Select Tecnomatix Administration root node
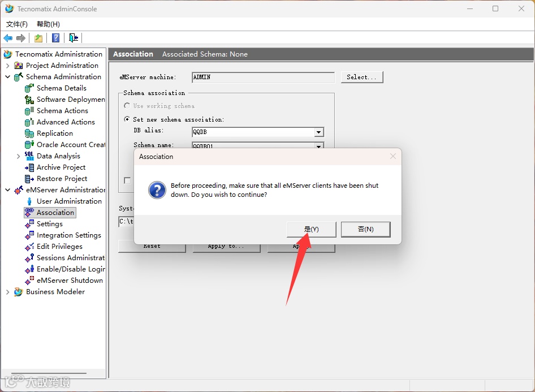 point(59,54)
